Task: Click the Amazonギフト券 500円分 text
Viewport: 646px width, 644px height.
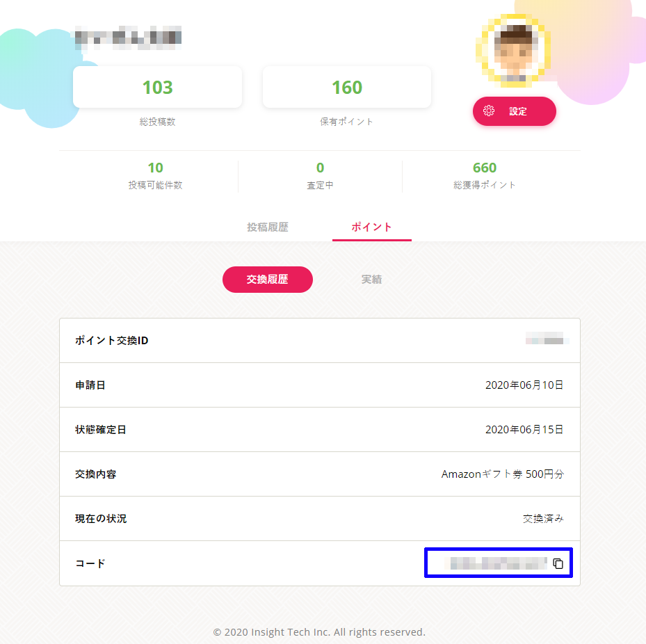Action: coord(502,474)
